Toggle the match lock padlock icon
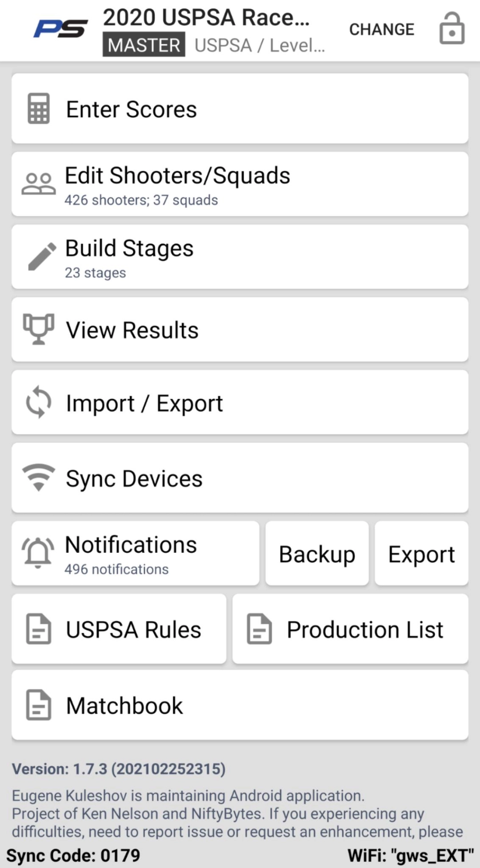 [x=452, y=29]
